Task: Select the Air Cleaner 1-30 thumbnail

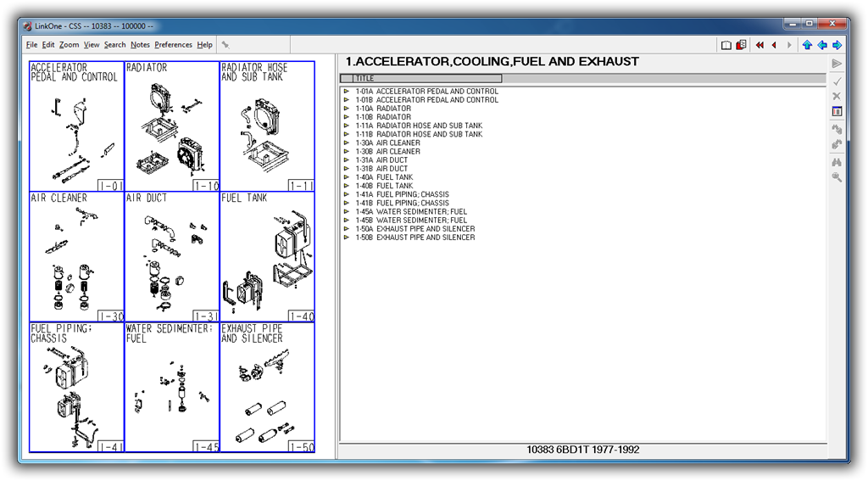Action: coord(76,256)
